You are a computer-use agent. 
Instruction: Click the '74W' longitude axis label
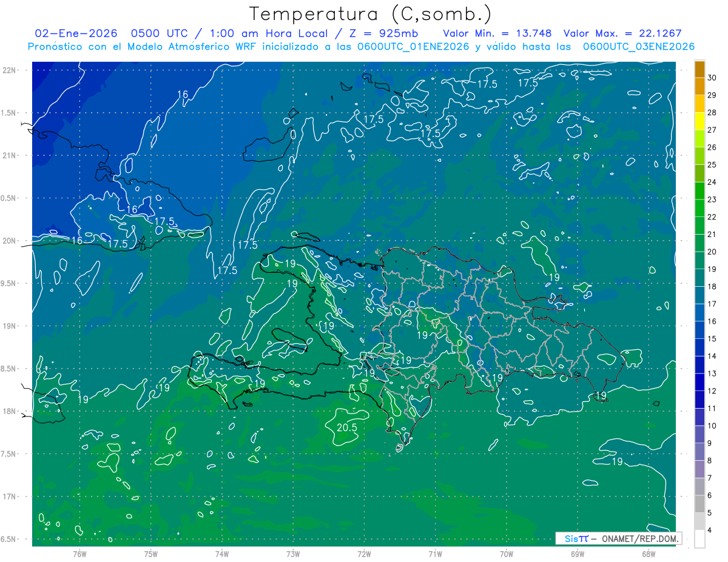[222, 554]
